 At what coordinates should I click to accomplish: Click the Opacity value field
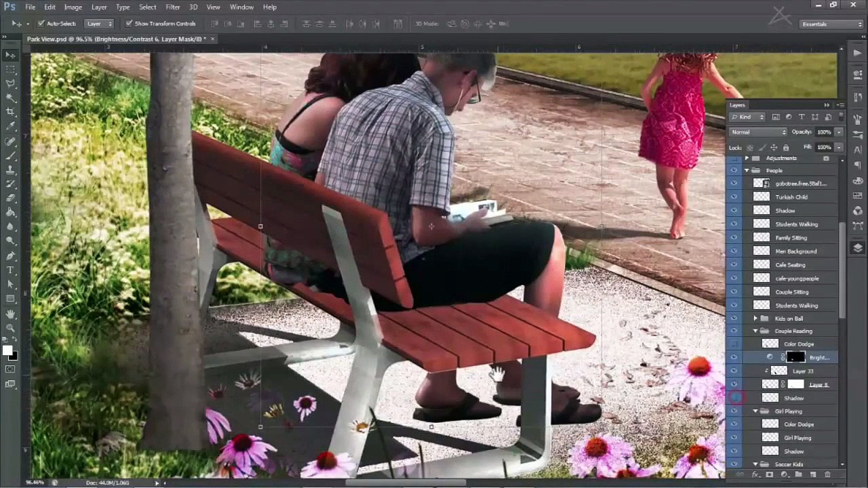tap(823, 132)
